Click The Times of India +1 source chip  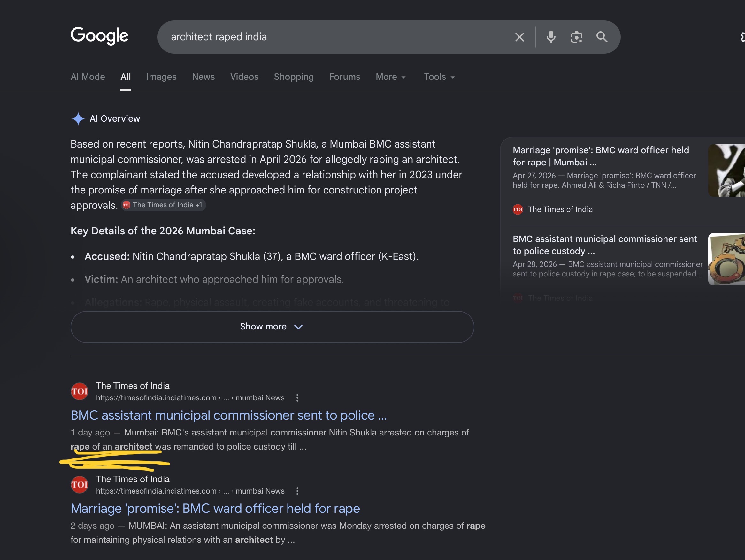(x=163, y=205)
